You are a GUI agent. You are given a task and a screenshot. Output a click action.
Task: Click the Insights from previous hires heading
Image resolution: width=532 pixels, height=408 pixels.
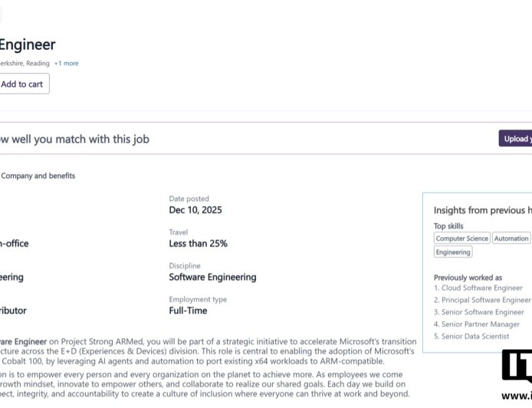[x=482, y=210]
